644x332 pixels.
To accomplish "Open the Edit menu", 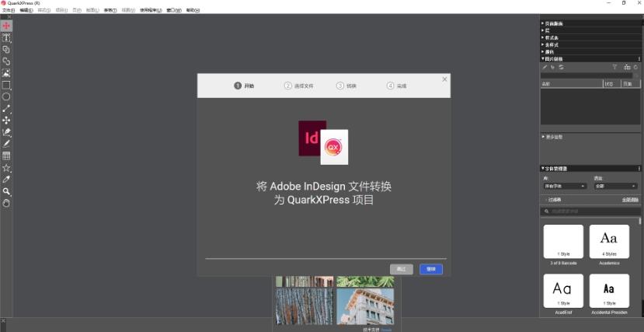I will tap(26, 10).
